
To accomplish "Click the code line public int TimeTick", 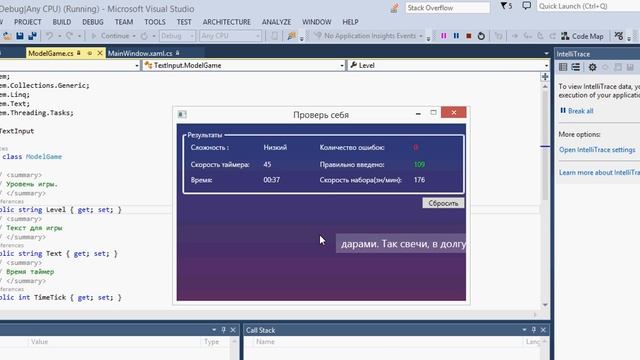I will tap(60, 298).
